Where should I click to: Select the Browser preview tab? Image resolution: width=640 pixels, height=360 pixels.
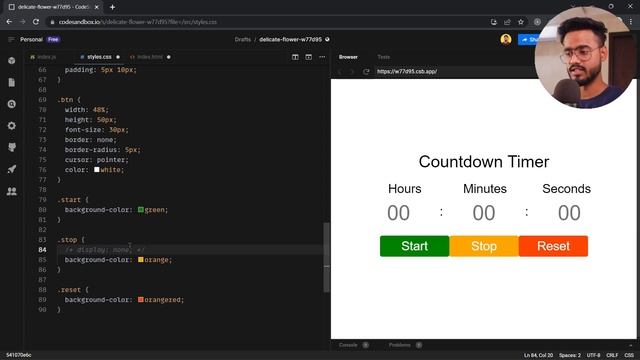pyautogui.click(x=348, y=57)
